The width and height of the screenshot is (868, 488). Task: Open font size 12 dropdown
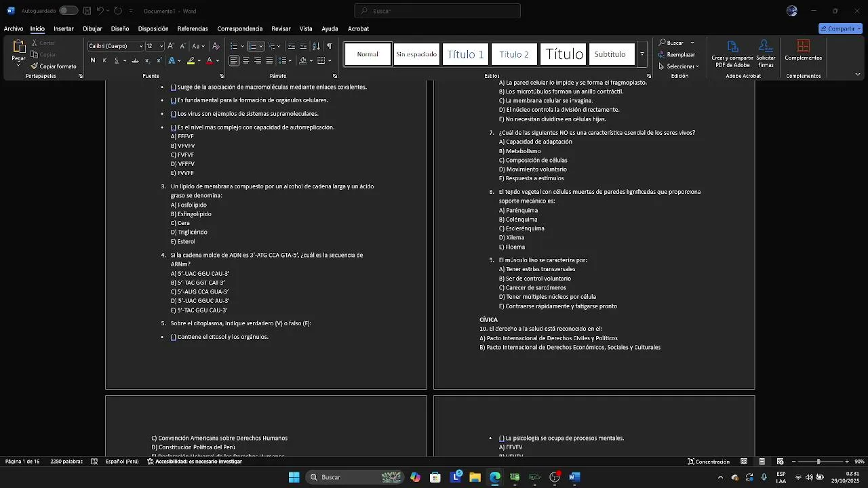[161, 46]
